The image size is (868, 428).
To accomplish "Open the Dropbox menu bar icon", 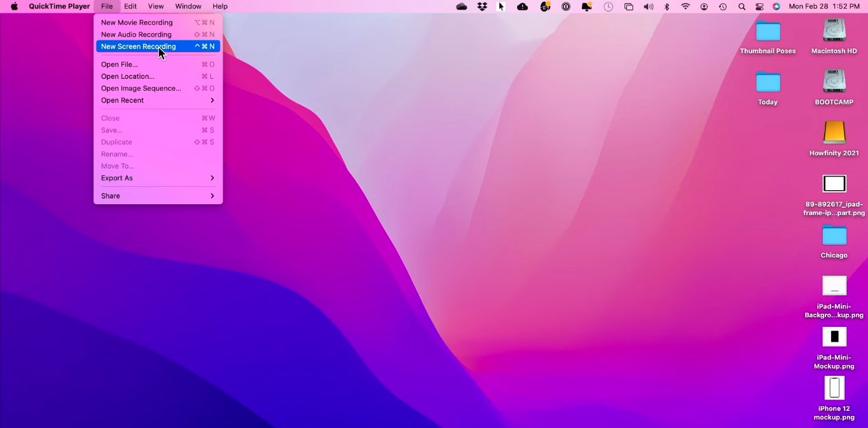I will 482,6.
